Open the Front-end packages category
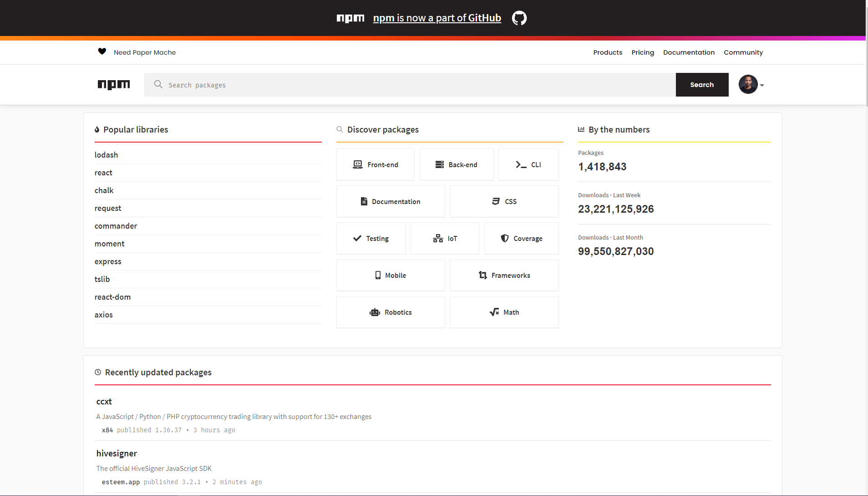This screenshot has height=496, width=868. (x=376, y=164)
